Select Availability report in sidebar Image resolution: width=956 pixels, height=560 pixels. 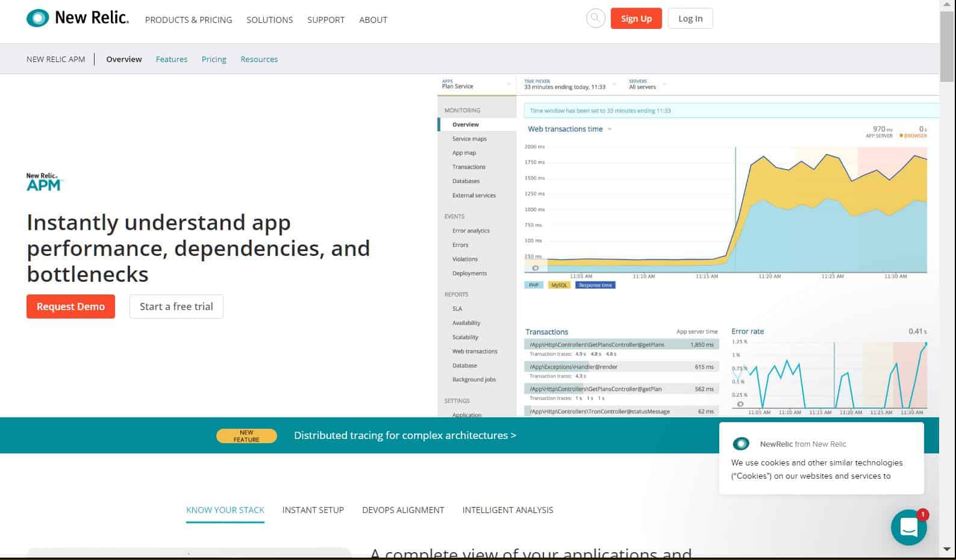pyautogui.click(x=466, y=323)
